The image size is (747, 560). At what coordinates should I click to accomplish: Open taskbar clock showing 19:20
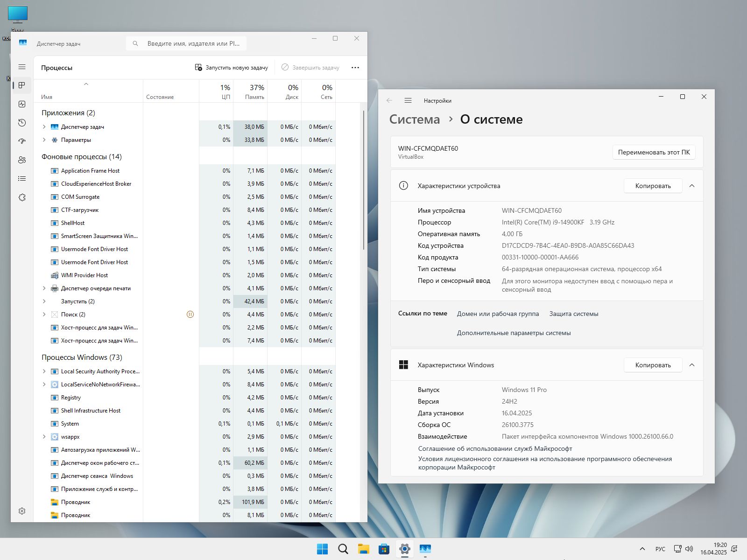[x=713, y=549]
